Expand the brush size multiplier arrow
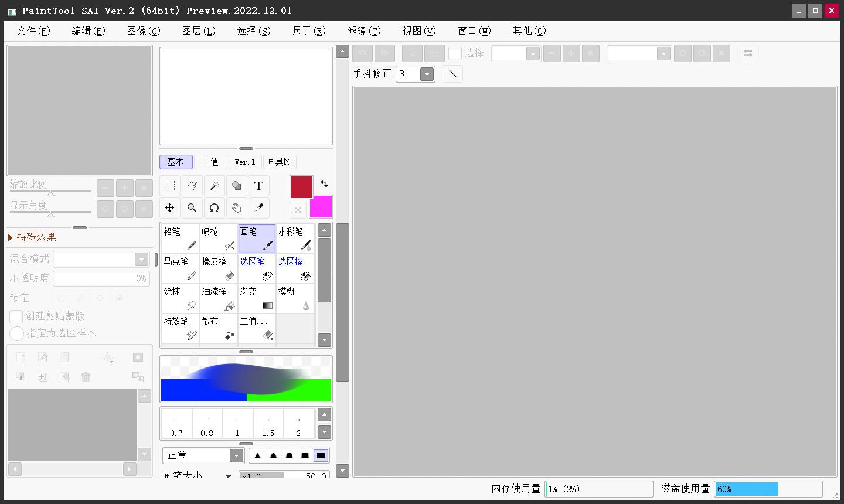 pyautogui.click(x=228, y=476)
